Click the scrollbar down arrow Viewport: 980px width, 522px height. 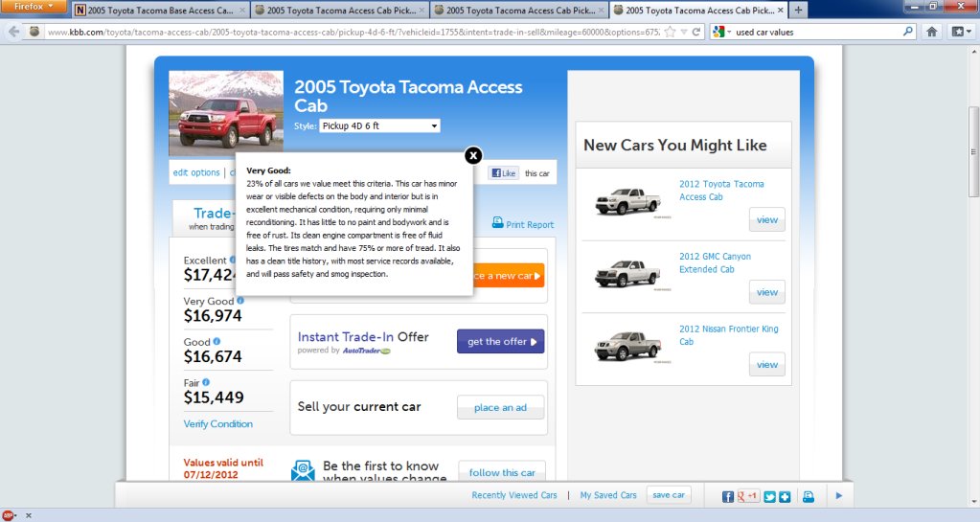(x=973, y=502)
